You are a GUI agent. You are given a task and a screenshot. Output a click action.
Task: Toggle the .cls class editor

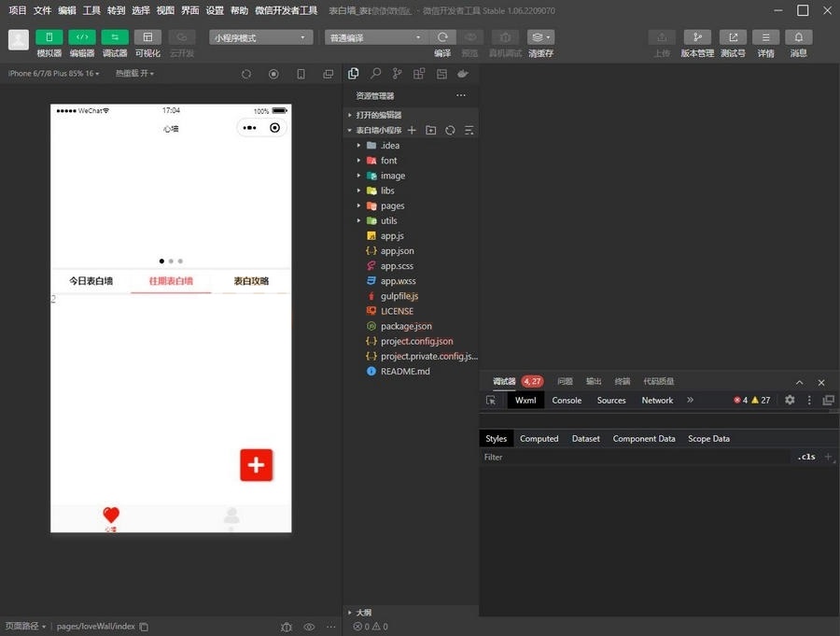pyautogui.click(x=806, y=457)
